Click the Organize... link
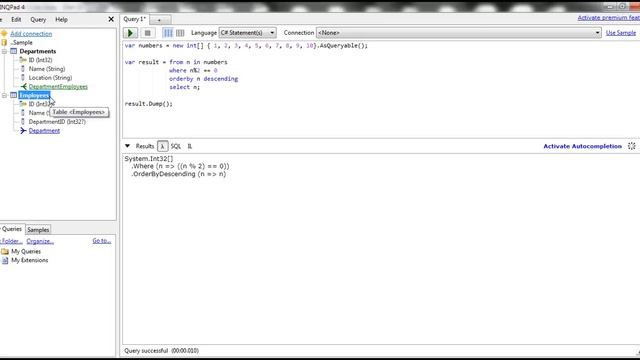Viewport: 640px width, 360px height. [x=40, y=241]
